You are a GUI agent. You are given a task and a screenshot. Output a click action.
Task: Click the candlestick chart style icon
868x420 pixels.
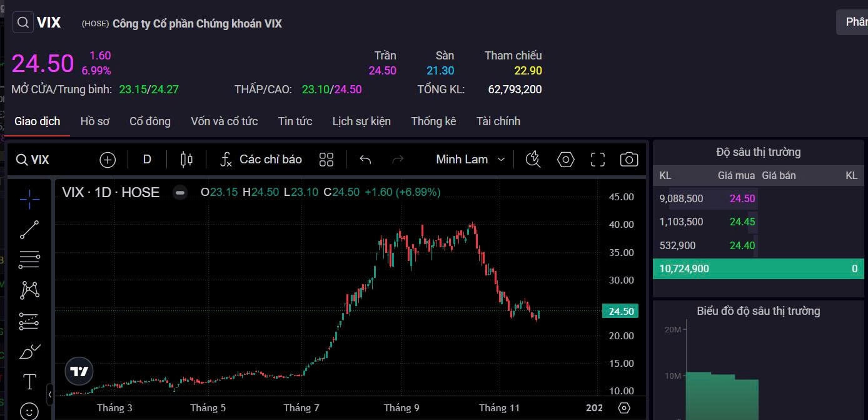click(186, 160)
